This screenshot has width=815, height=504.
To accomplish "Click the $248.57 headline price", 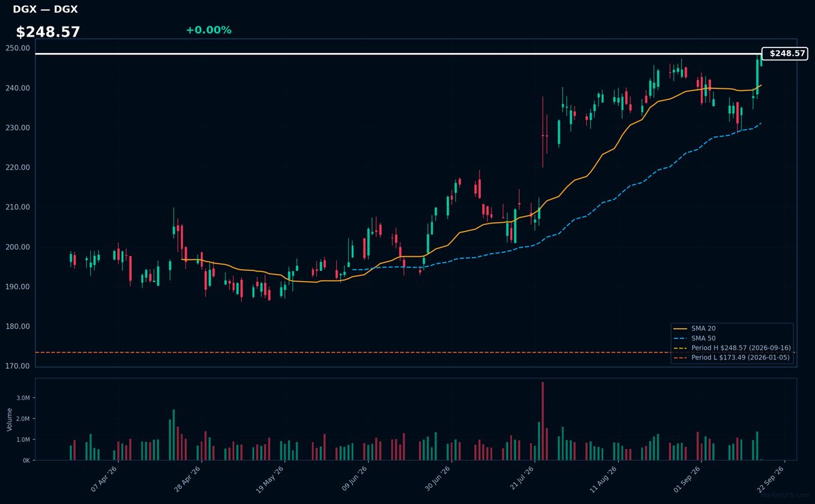I will click(48, 32).
